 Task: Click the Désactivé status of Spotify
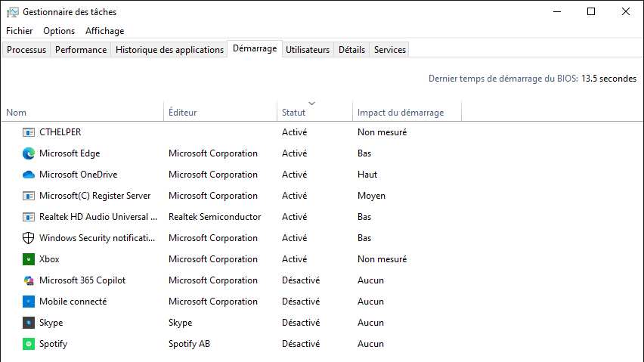click(301, 344)
